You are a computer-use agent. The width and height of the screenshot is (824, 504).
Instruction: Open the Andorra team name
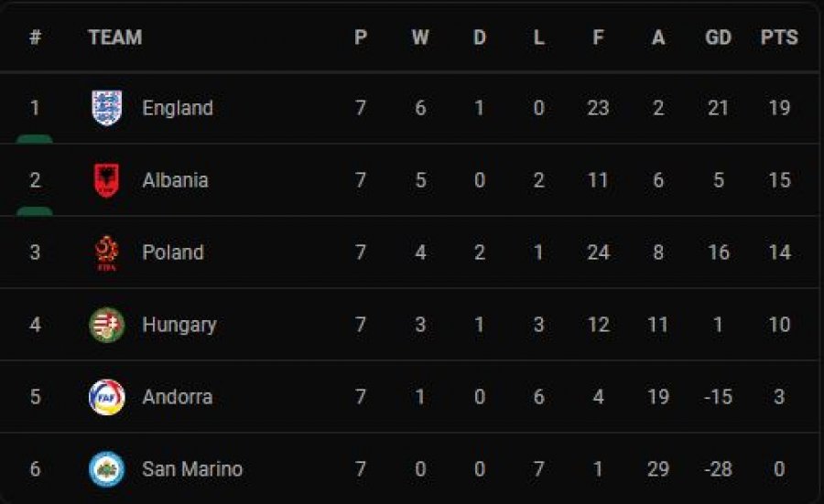(x=177, y=397)
